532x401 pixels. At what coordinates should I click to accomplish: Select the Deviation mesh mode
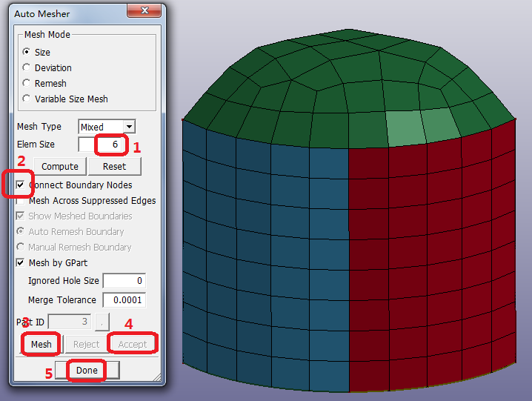(27, 68)
